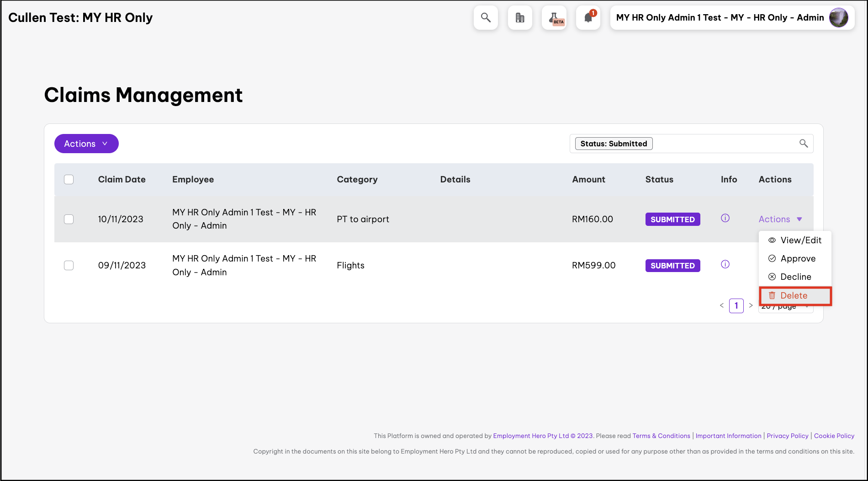
Task: Open the Terms & Conditions link
Action: pyautogui.click(x=661, y=436)
